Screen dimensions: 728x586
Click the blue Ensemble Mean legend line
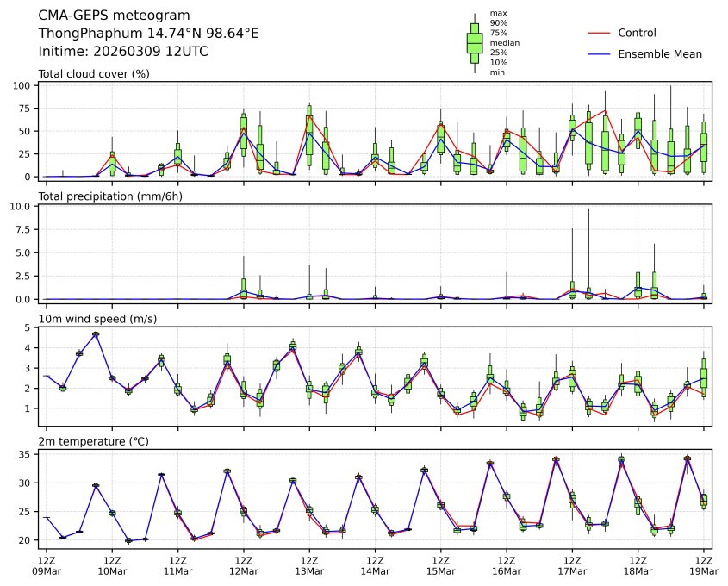click(599, 54)
